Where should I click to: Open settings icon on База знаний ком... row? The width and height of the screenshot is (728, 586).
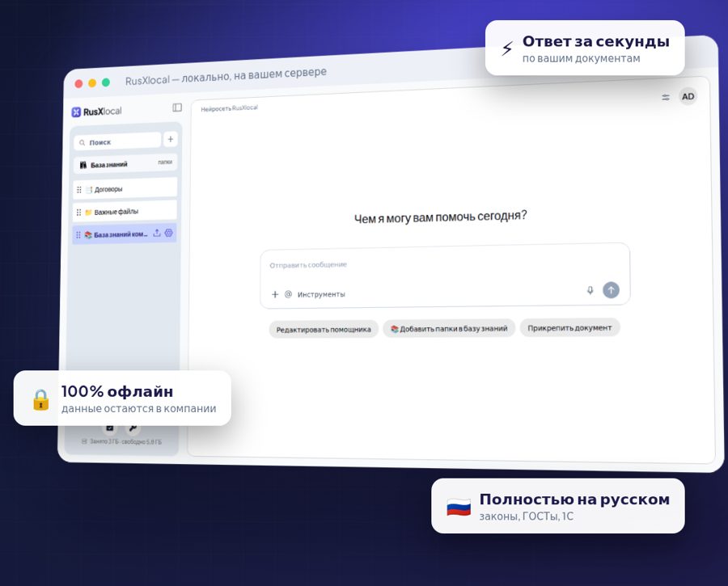coord(168,233)
